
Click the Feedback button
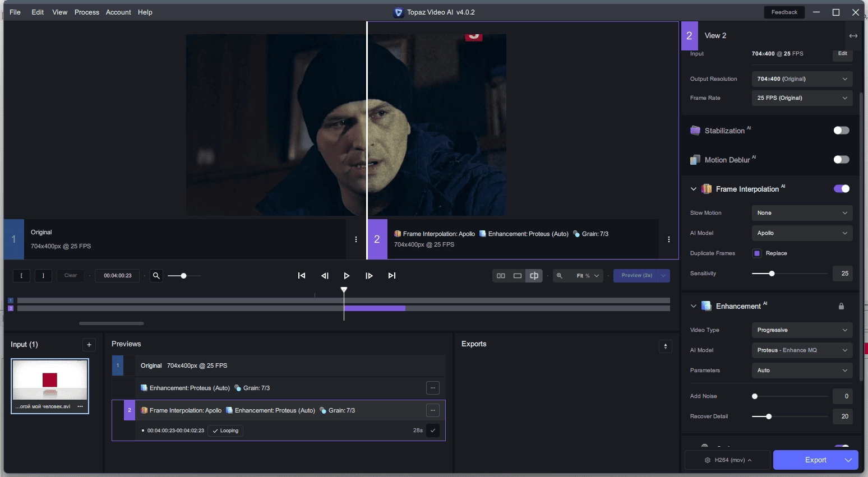click(784, 12)
